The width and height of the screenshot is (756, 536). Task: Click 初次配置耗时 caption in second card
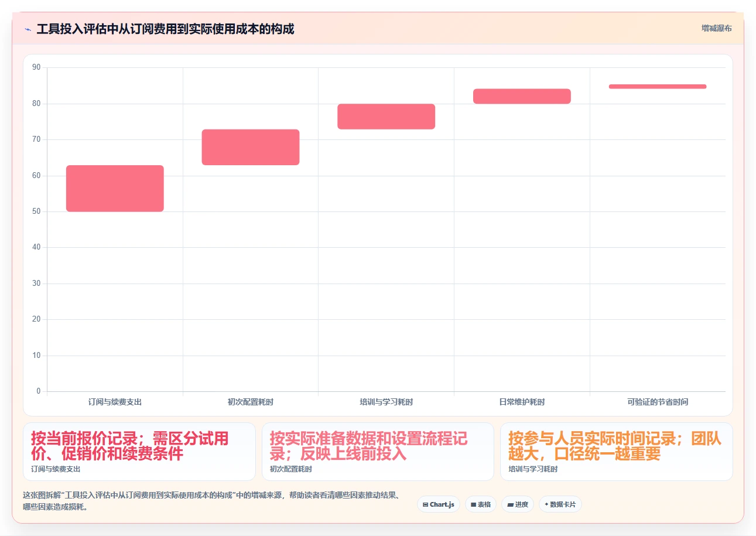point(291,469)
